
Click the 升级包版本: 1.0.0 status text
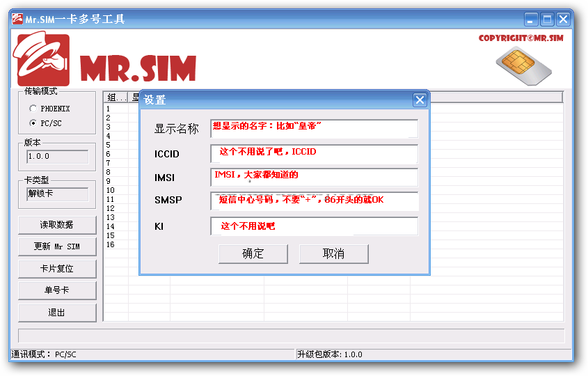(330, 354)
